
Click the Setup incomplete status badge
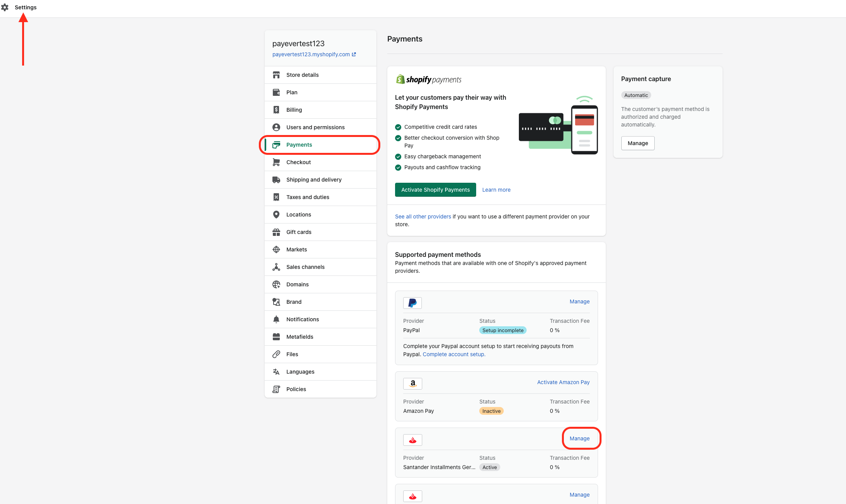(503, 330)
